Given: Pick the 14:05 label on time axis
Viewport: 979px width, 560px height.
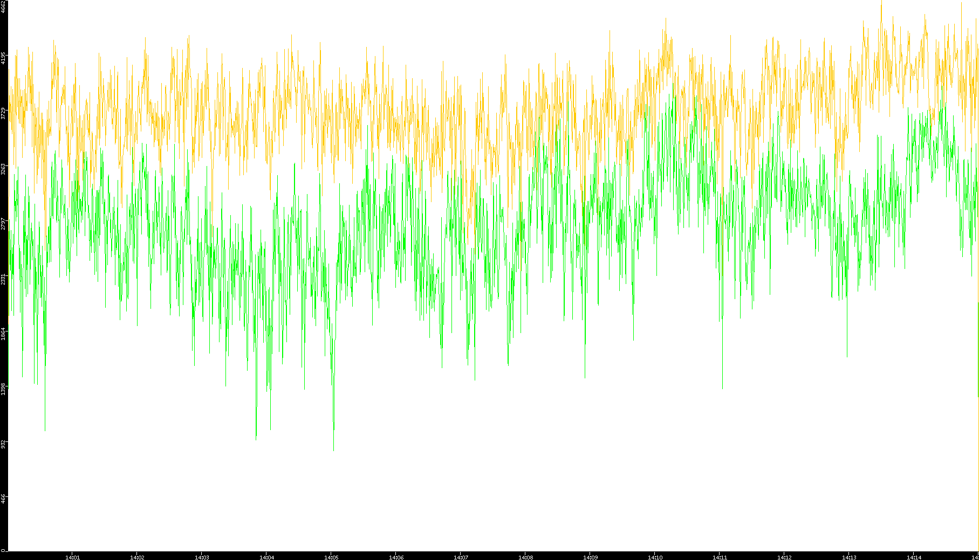Looking at the screenshot, I should [x=331, y=557].
